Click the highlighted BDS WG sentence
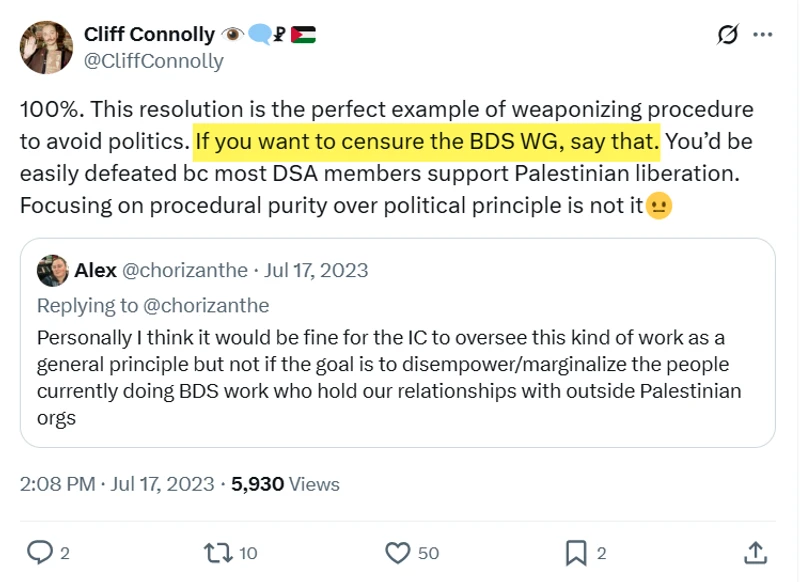Viewport: 800px width, 582px height. [427, 141]
